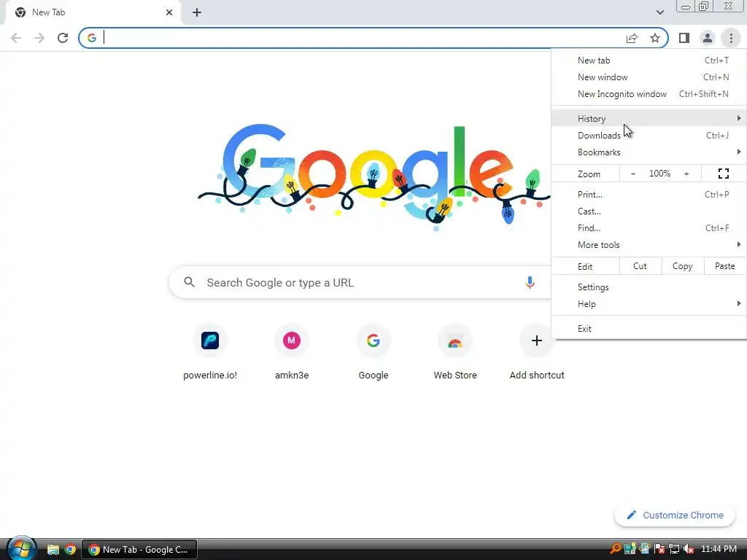Choose Exit from the Chrome menu

649,329
